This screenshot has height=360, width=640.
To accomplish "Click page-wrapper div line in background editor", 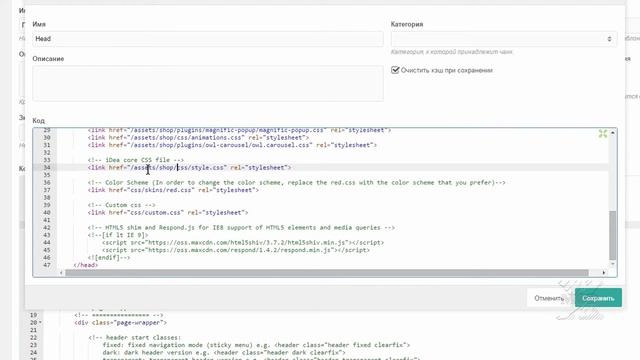I will tap(121, 322).
